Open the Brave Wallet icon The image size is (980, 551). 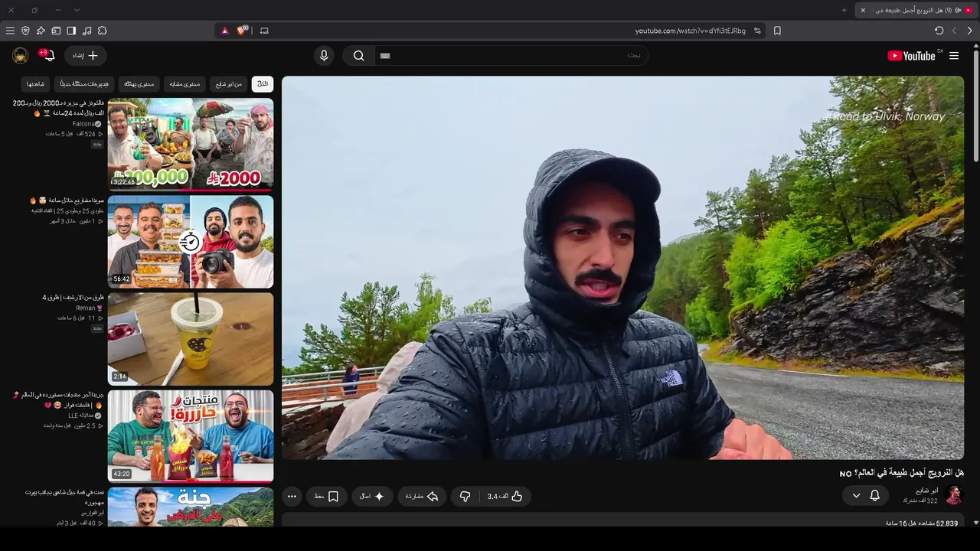tap(56, 31)
